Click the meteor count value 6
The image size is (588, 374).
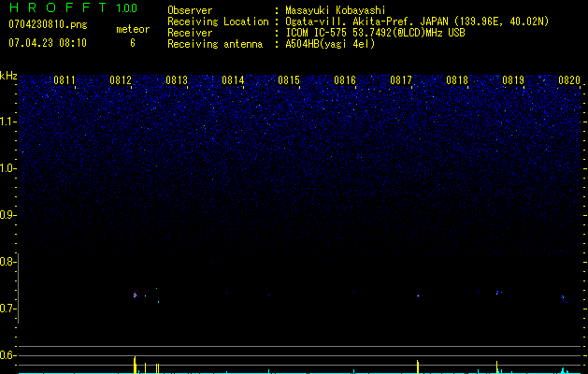tap(133, 43)
